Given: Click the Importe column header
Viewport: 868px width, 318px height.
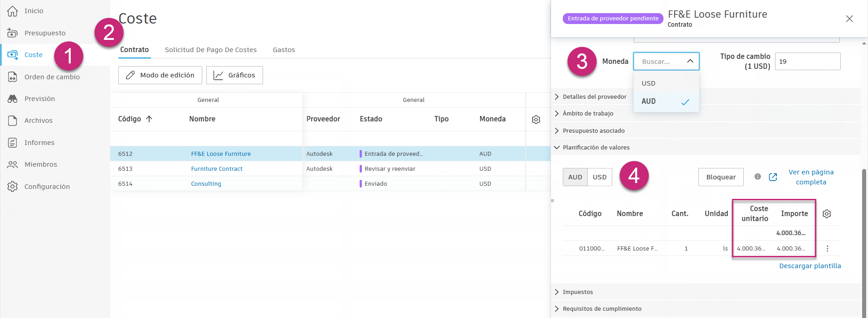Looking at the screenshot, I should tap(794, 214).
